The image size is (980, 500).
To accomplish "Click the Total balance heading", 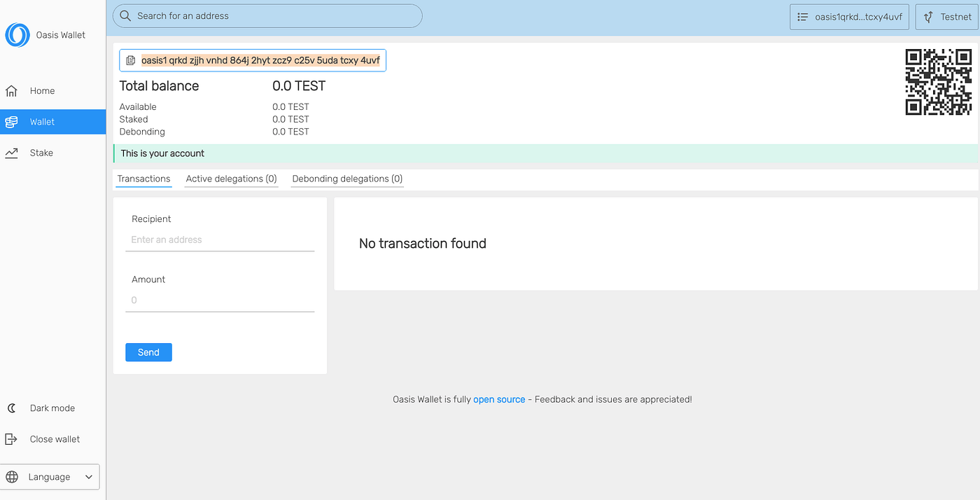I will pos(159,86).
